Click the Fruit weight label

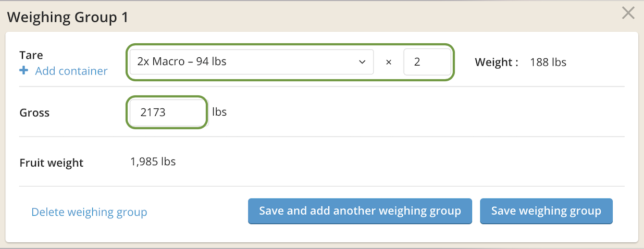coord(52,163)
